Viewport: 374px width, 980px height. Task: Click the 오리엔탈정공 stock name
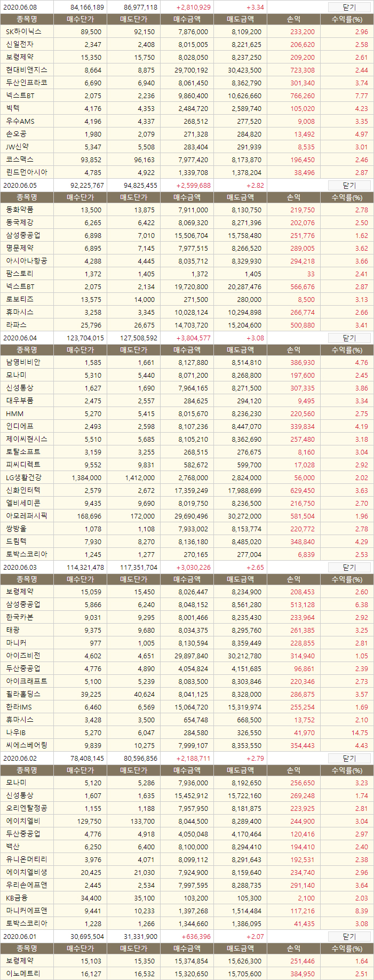(27, 809)
